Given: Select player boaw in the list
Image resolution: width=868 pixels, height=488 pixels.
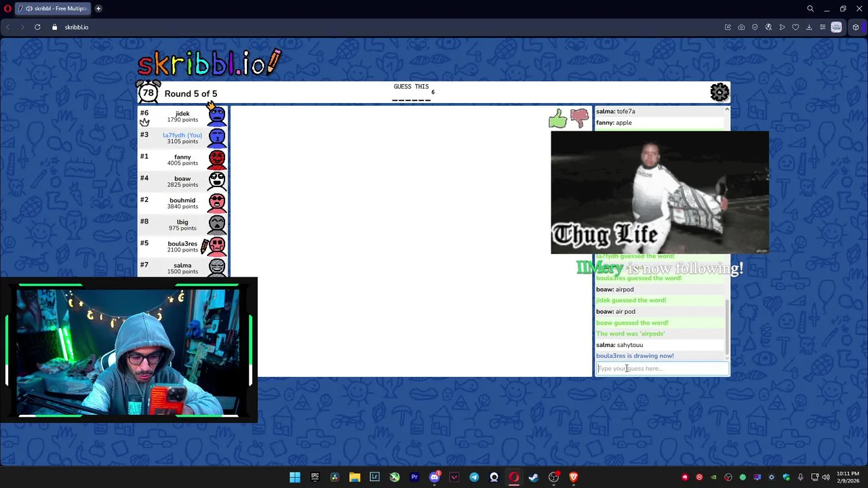Looking at the screenshot, I should coord(183,182).
